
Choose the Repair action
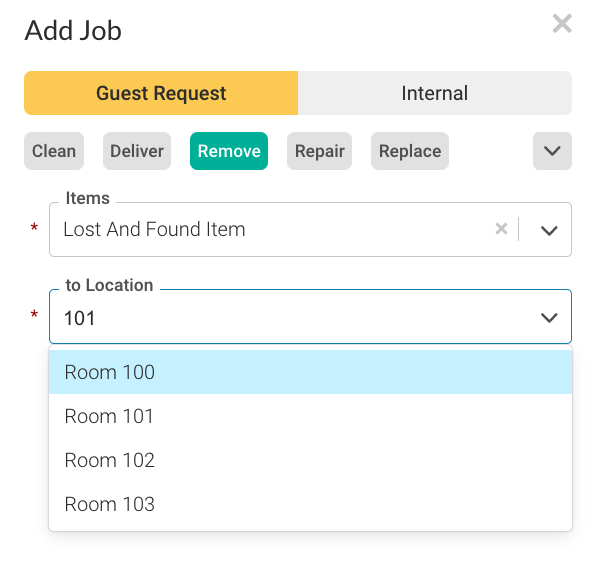pyautogui.click(x=319, y=151)
